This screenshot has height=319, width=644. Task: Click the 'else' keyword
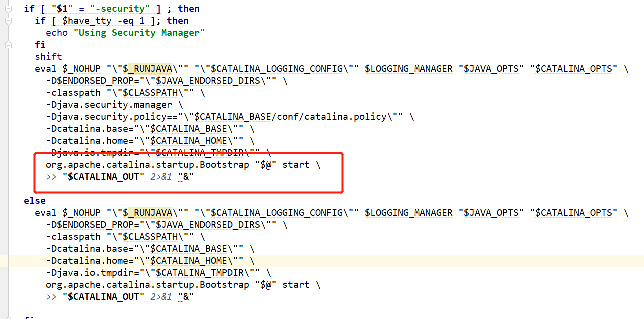[35, 201]
